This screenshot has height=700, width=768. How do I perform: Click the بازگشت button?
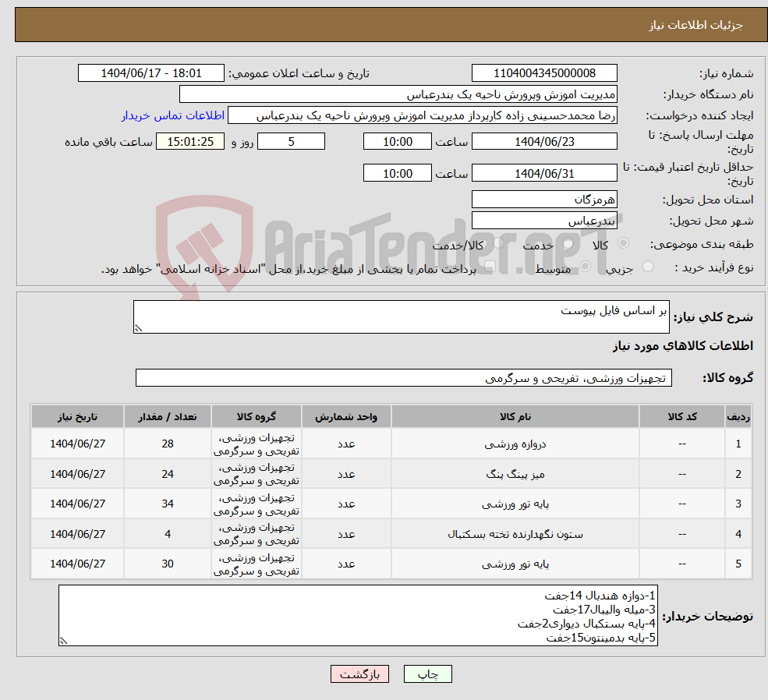click(x=359, y=673)
